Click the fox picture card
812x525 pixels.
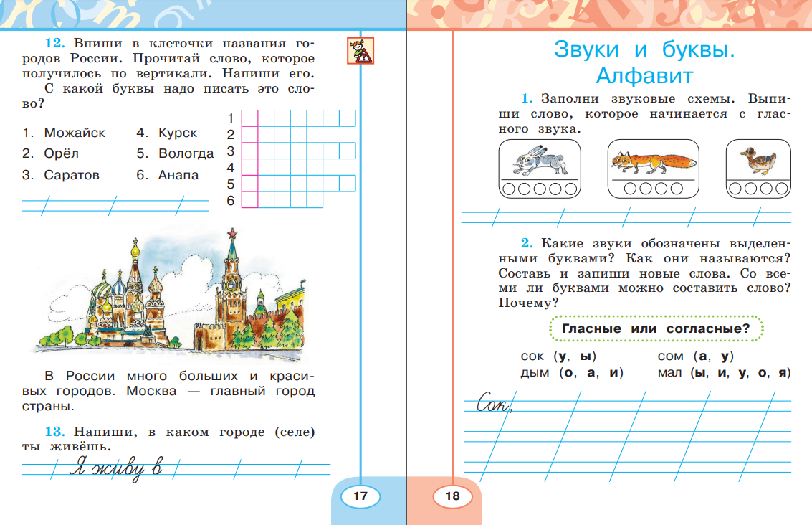click(653, 169)
